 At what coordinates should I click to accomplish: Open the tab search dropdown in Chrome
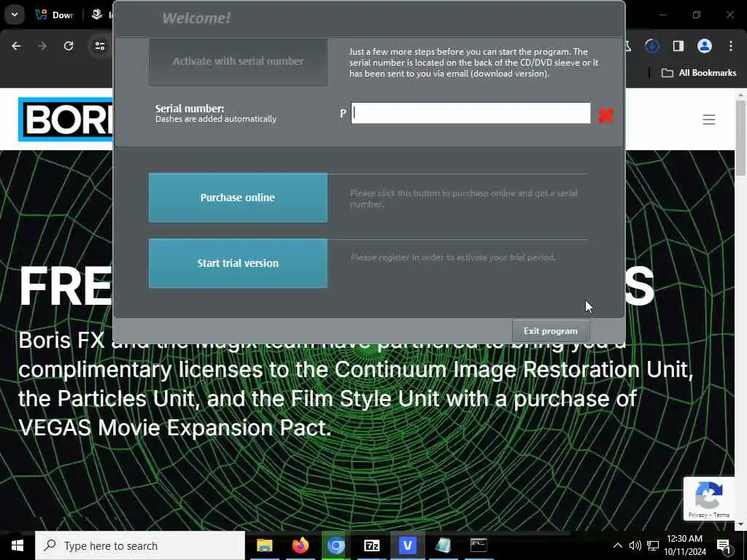(x=15, y=15)
